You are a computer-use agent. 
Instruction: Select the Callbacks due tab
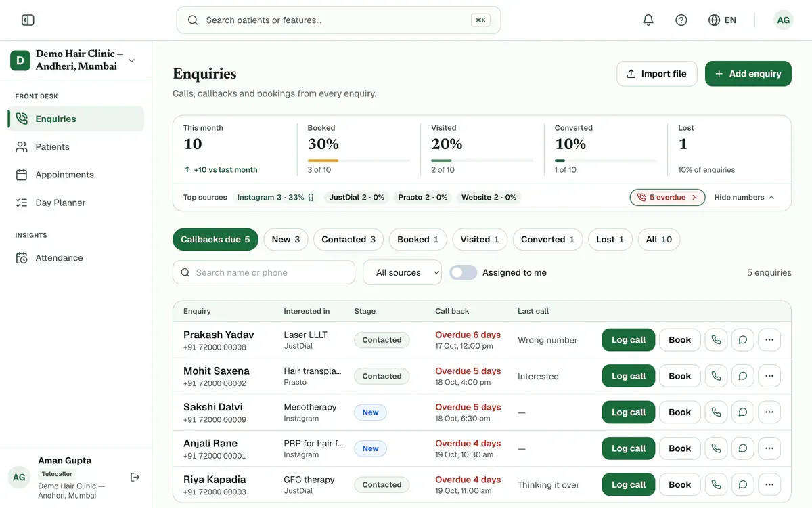215,240
